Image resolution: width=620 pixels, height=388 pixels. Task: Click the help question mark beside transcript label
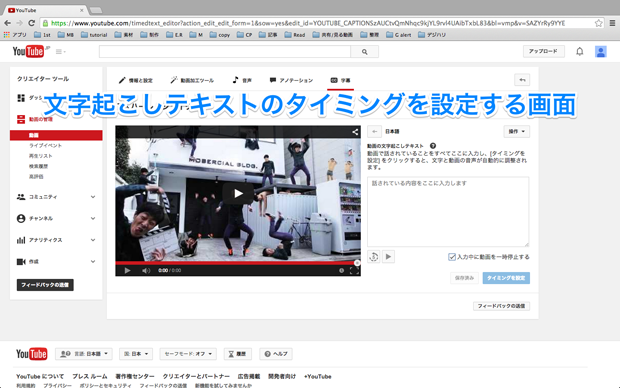point(433,146)
